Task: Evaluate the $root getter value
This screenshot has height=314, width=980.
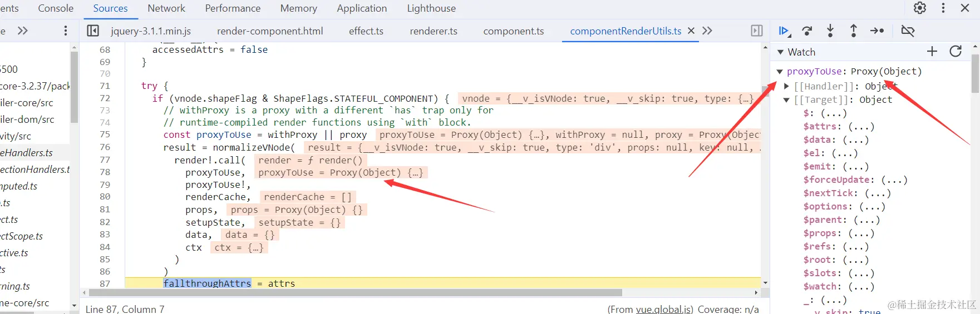Action: [x=855, y=260]
